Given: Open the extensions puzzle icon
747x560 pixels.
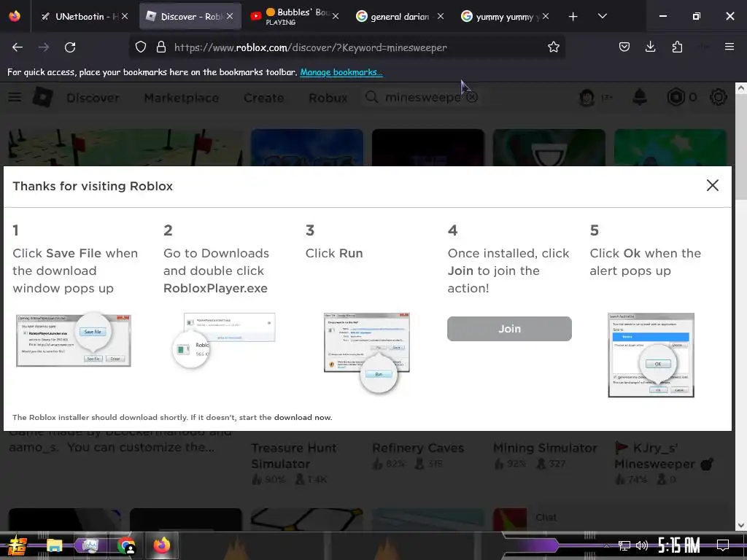Looking at the screenshot, I should [677, 47].
